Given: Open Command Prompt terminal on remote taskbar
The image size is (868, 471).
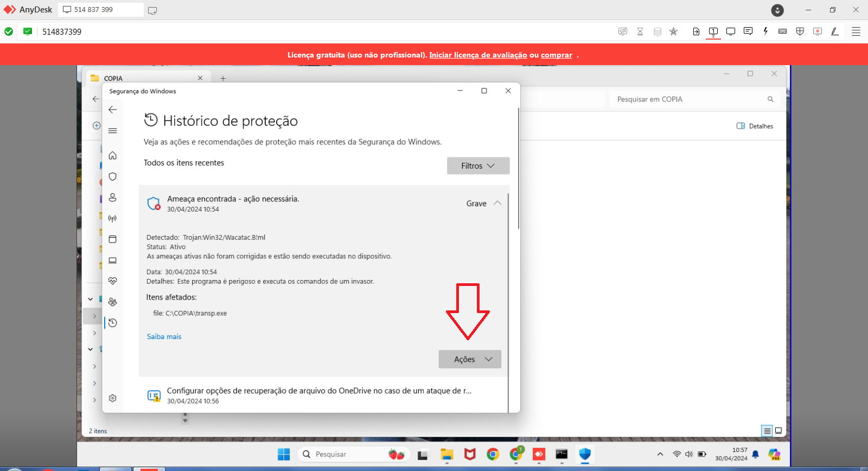Looking at the screenshot, I should [x=562, y=454].
